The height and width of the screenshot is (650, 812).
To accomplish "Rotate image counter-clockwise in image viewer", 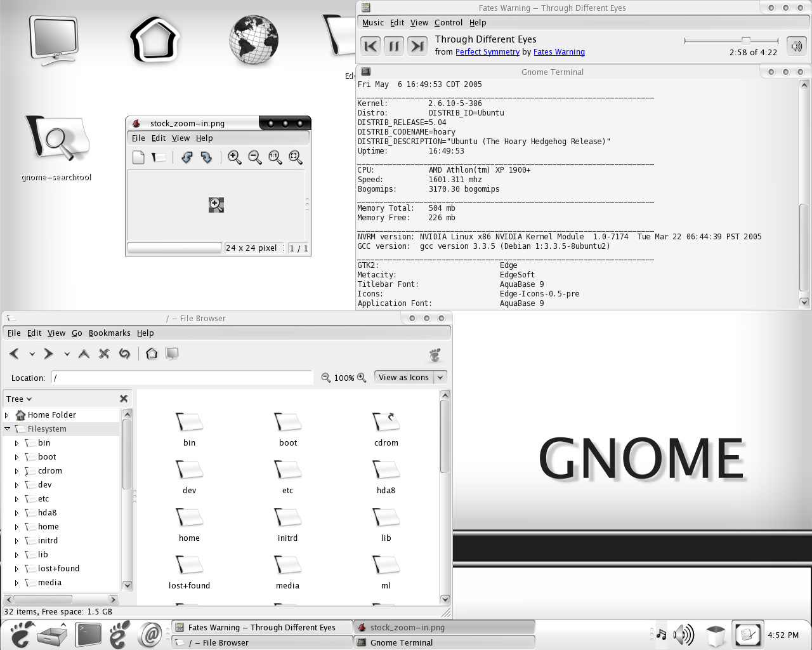I will [x=187, y=157].
